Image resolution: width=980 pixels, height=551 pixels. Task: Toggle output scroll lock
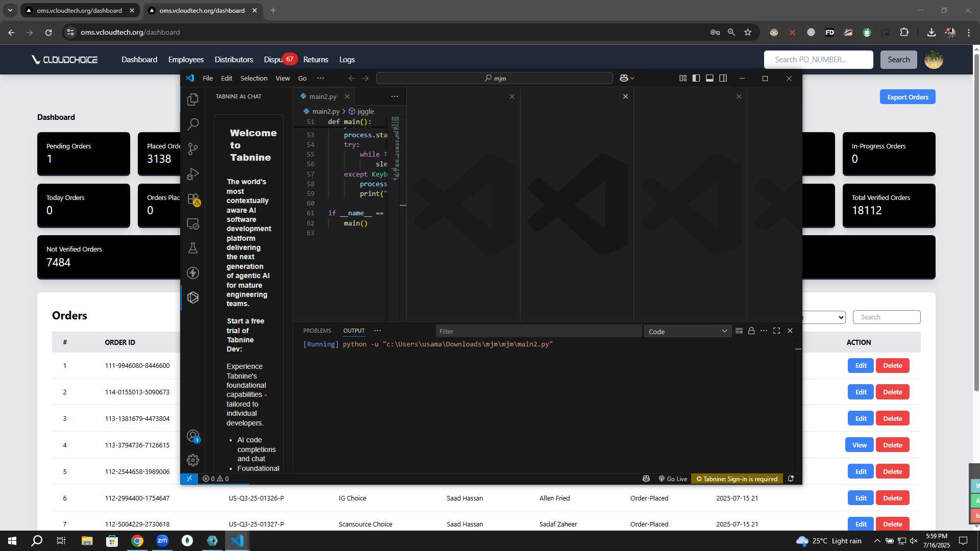[751, 331]
